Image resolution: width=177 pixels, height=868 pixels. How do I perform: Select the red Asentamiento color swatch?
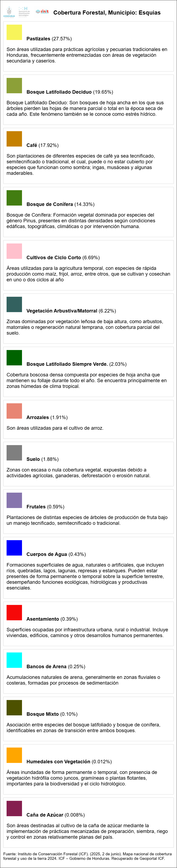click(14, 612)
